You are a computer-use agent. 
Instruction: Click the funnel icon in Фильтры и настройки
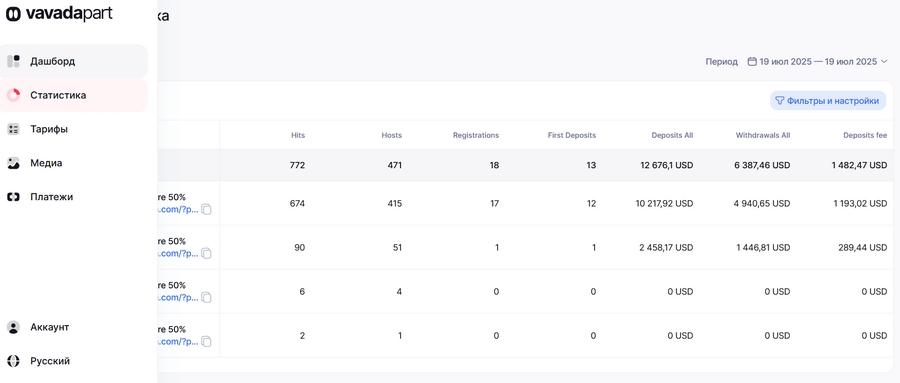[780, 100]
